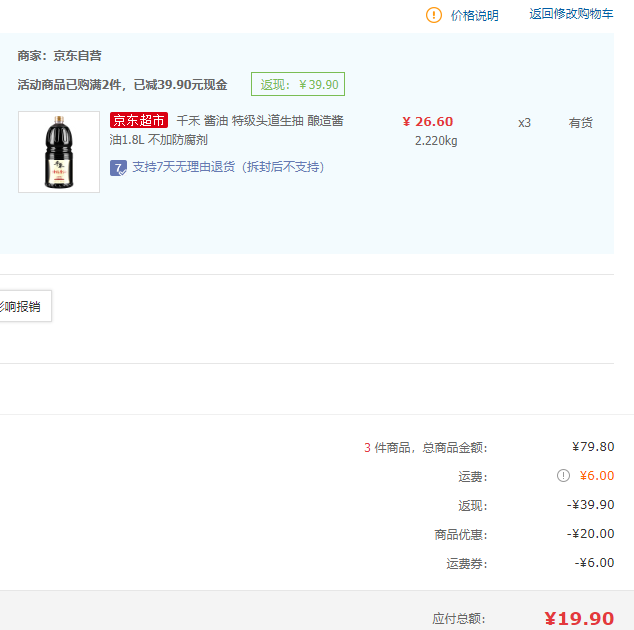This screenshot has height=630, width=634.
Task: Select 商家：京东自营 merchant label
Action: click(59, 56)
